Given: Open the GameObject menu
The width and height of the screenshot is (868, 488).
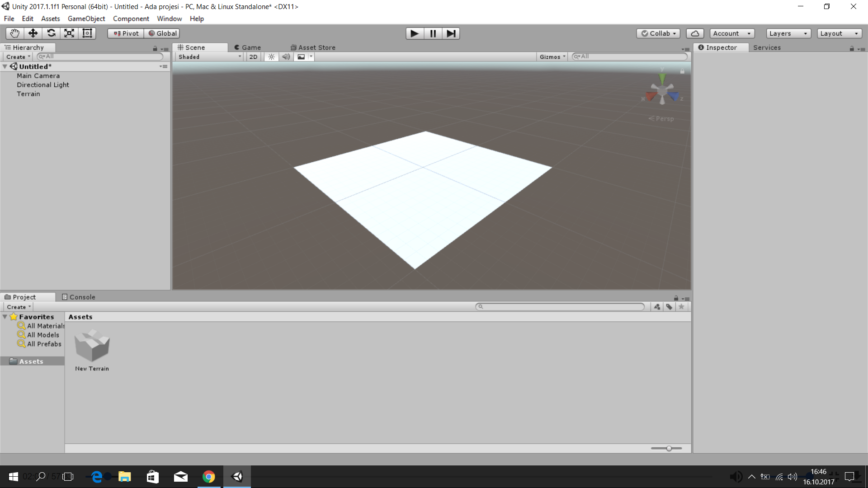Looking at the screenshot, I should click(86, 19).
